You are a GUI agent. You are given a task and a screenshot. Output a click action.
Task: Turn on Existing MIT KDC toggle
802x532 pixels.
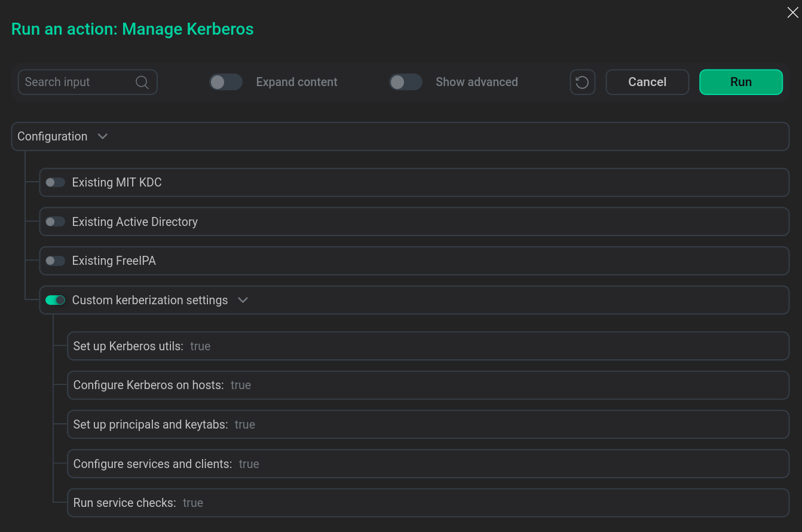[x=56, y=182]
